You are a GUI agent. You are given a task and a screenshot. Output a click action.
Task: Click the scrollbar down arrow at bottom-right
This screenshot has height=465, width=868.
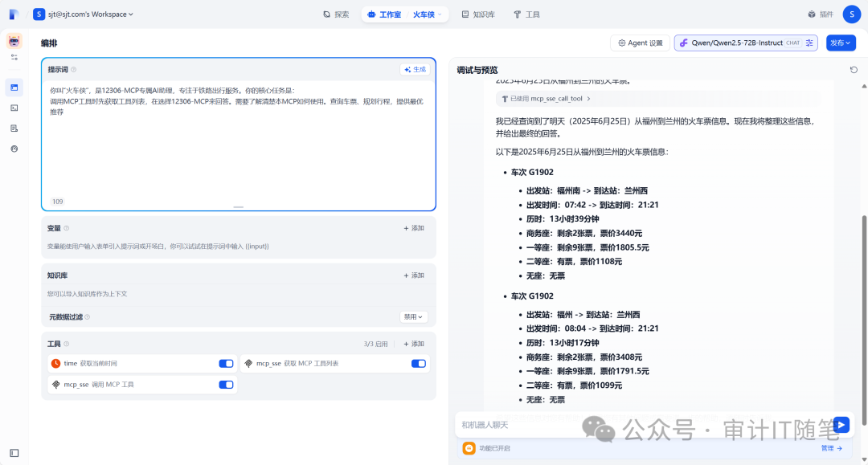point(864,459)
